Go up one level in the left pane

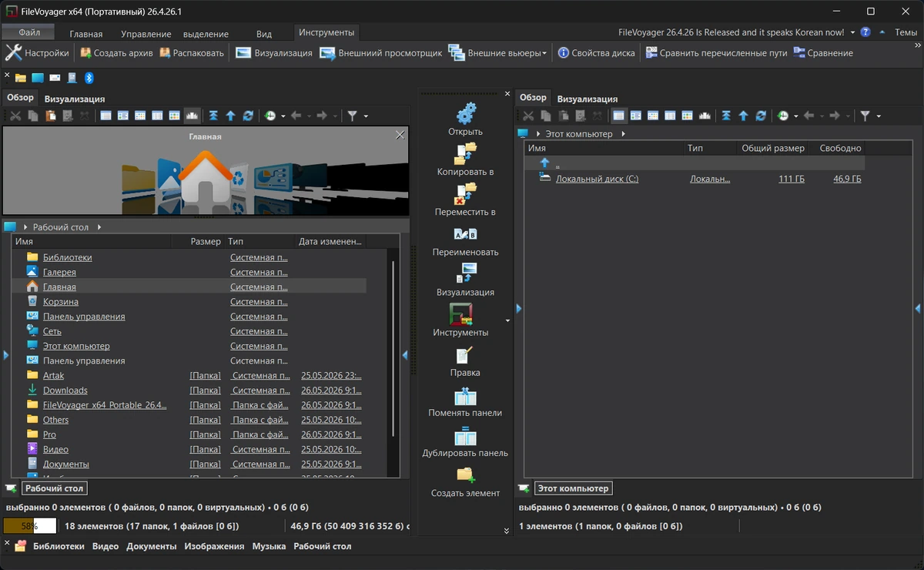(x=230, y=116)
